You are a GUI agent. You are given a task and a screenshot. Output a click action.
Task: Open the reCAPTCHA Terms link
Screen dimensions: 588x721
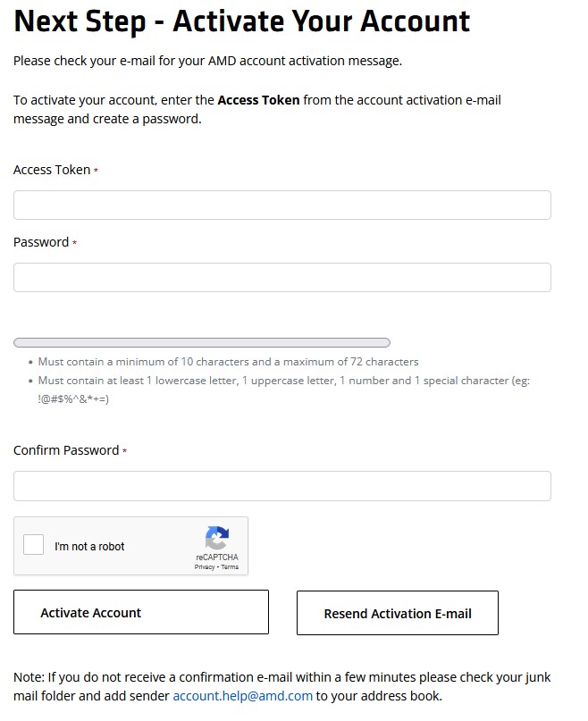(x=230, y=567)
